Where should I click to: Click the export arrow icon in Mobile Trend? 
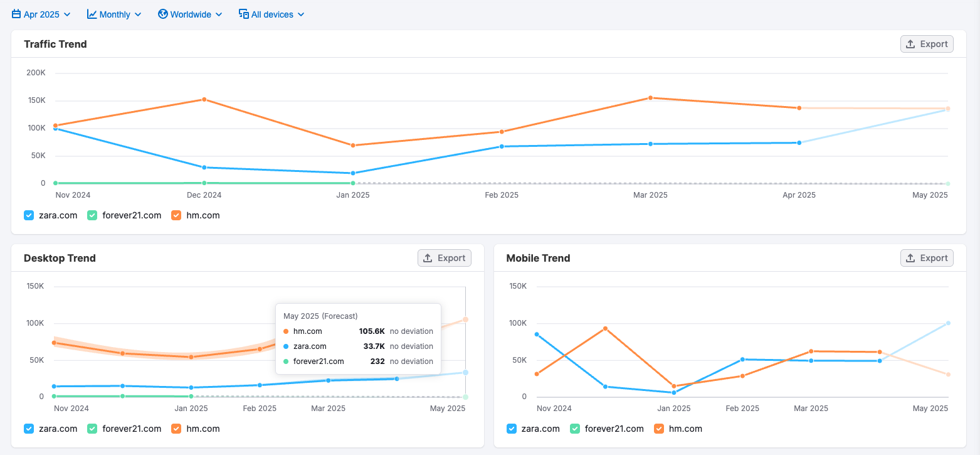click(x=911, y=258)
